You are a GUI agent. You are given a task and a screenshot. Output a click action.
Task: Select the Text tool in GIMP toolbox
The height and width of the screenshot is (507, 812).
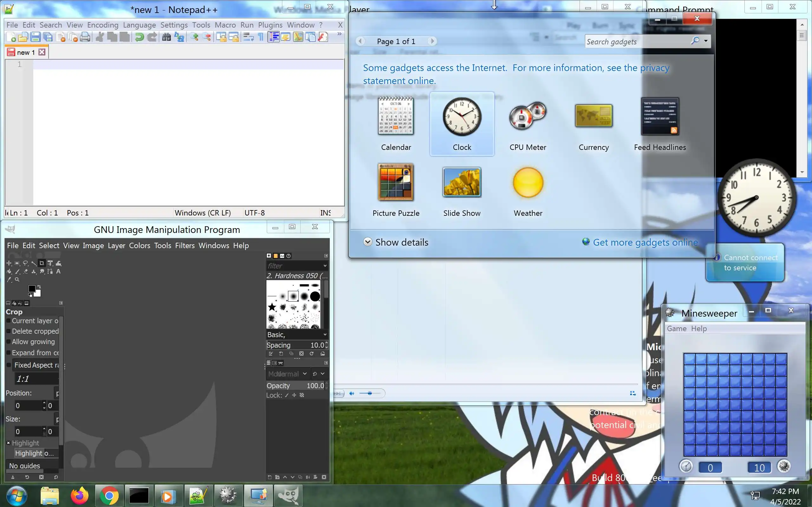(x=58, y=271)
